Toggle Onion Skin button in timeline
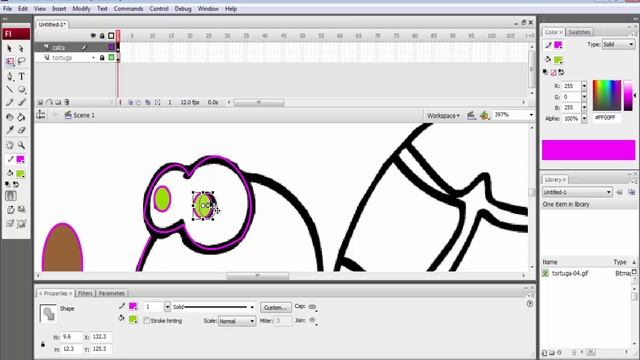The image size is (640, 360). click(130, 102)
